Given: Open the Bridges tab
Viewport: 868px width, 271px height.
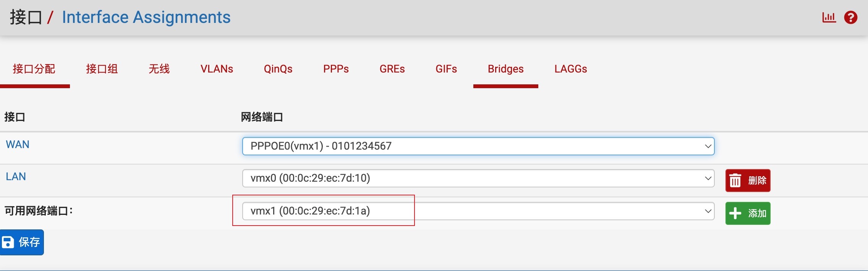Looking at the screenshot, I should (505, 69).
